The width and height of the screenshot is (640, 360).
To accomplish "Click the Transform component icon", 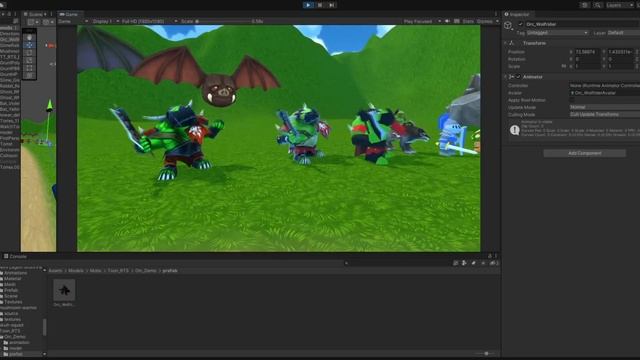I will (x=512, y=43).
